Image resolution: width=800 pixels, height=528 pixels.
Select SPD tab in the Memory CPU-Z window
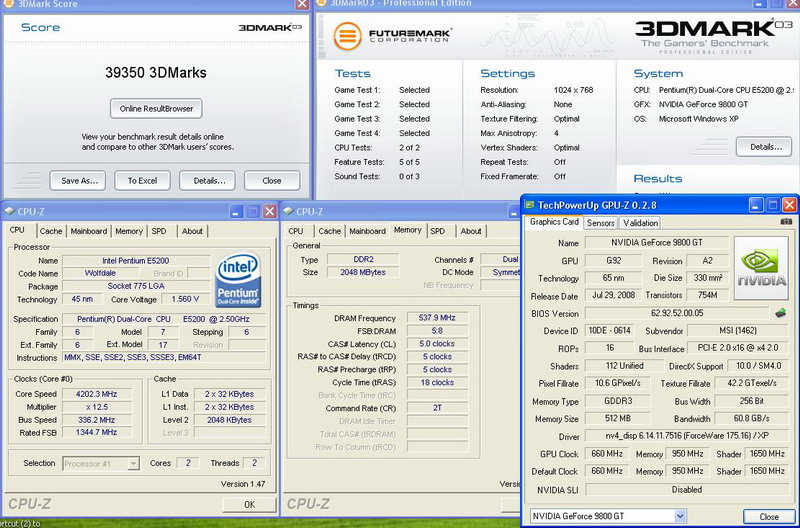click(437, 231)
